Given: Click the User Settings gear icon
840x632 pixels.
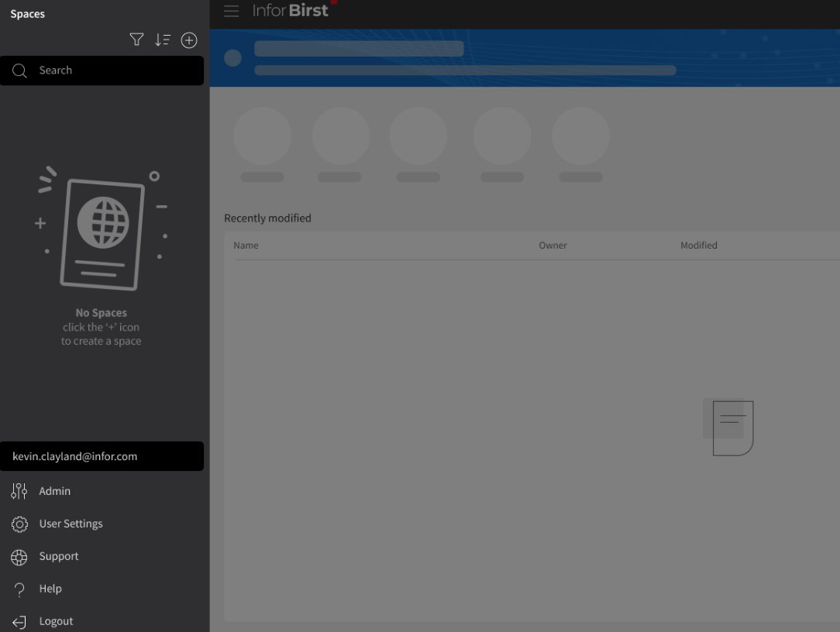Looking at the screenshot, I should (x=19, y=524).
